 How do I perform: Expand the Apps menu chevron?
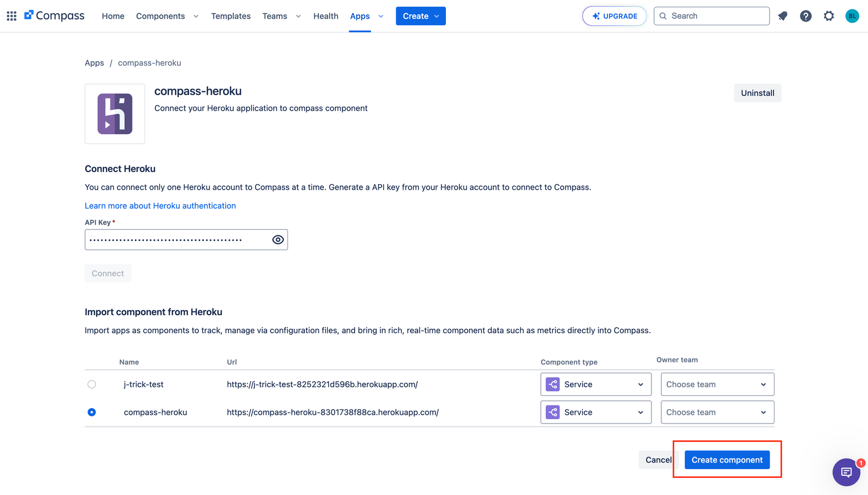pos(381,16)
